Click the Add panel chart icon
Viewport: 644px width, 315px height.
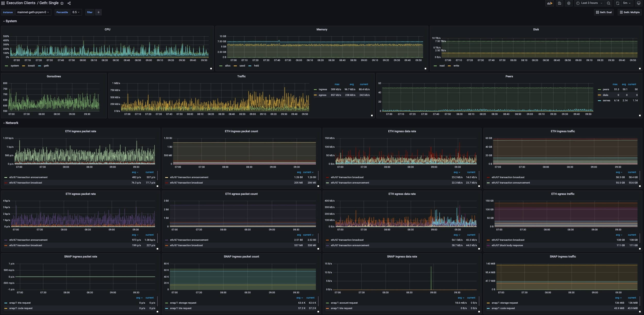[549, 3]
